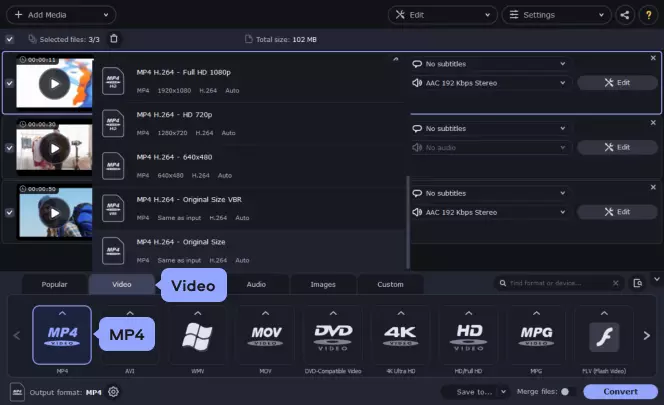
Task: Expand presets above the DVD format
Action: point(333,313)
